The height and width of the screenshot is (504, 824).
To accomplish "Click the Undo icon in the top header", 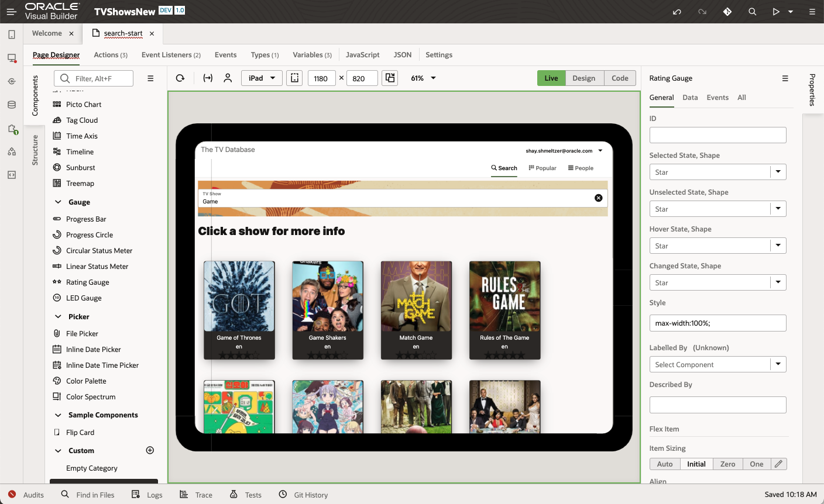I will click(x=677, y=11).
